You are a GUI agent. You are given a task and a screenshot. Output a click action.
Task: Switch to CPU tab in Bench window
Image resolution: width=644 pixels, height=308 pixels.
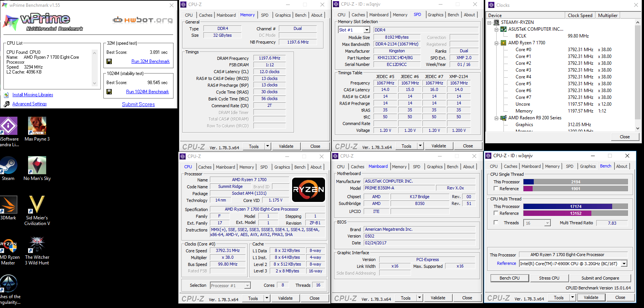click(x=494, y=166)
